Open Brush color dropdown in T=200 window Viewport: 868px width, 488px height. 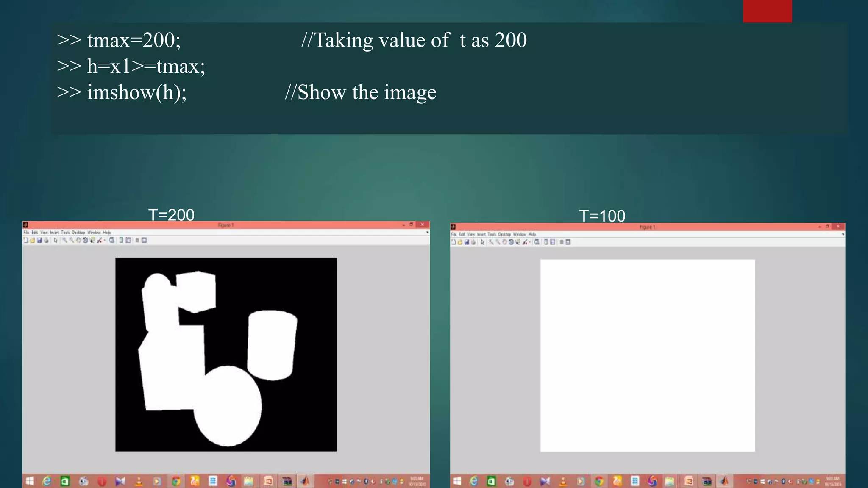[104, 240]
